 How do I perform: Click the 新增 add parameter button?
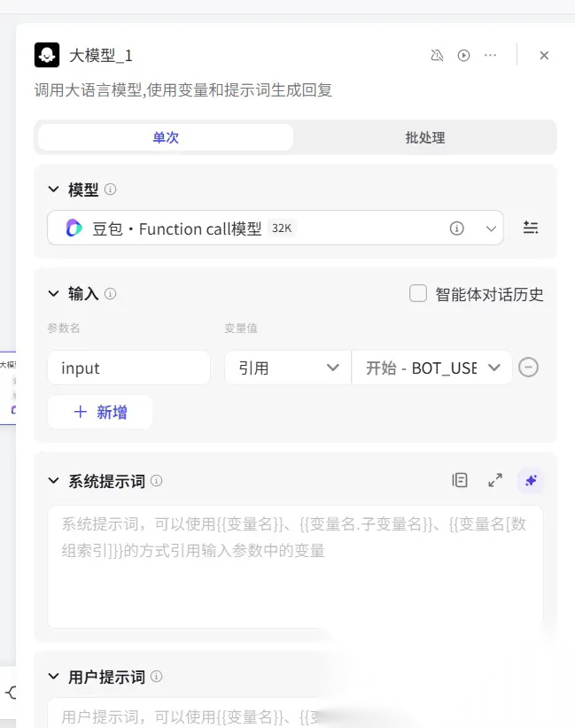(x=100, y=412)
